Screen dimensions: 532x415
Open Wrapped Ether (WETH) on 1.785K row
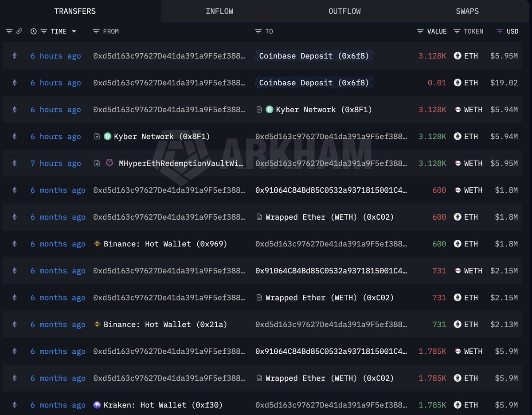tap(330, 378)
